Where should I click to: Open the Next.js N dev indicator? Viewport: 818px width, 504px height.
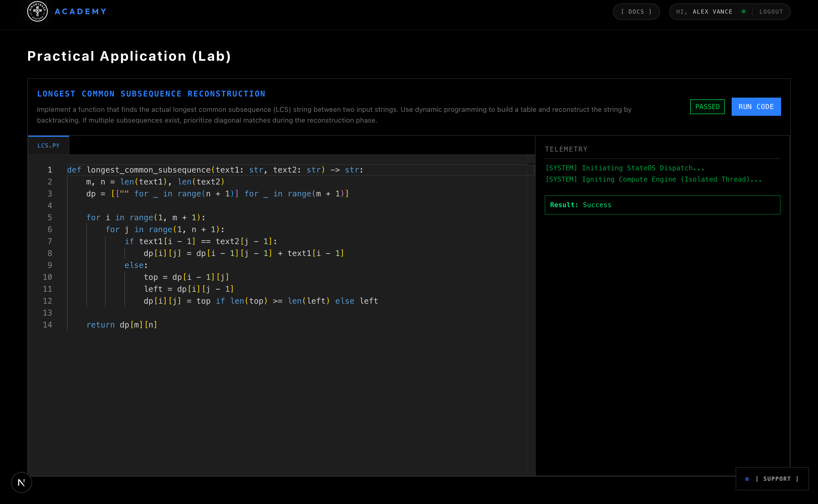pos(21,482)
